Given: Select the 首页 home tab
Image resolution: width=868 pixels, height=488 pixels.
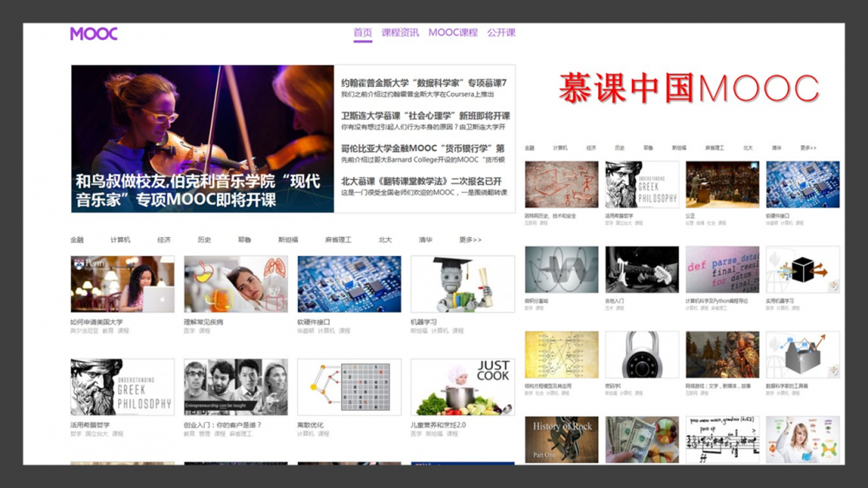Looking at the screenshot, I should [362, 33].
